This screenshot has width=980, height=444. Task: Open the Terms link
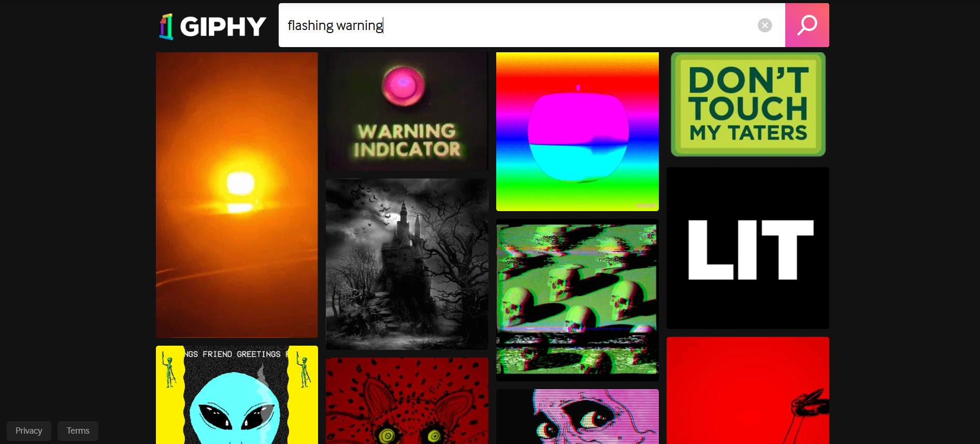78,431
